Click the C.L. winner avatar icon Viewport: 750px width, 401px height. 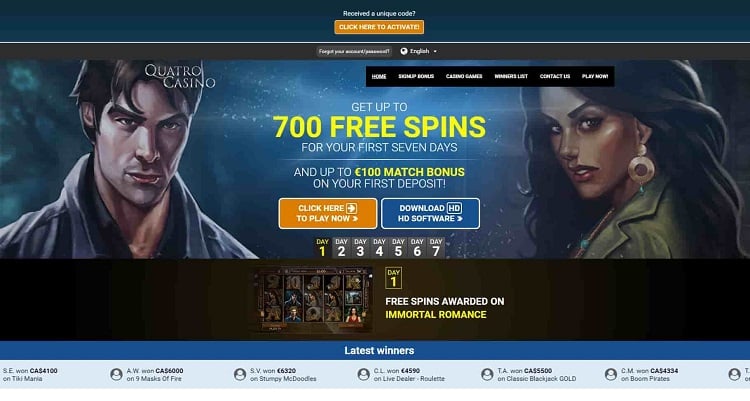click(364, 374)
